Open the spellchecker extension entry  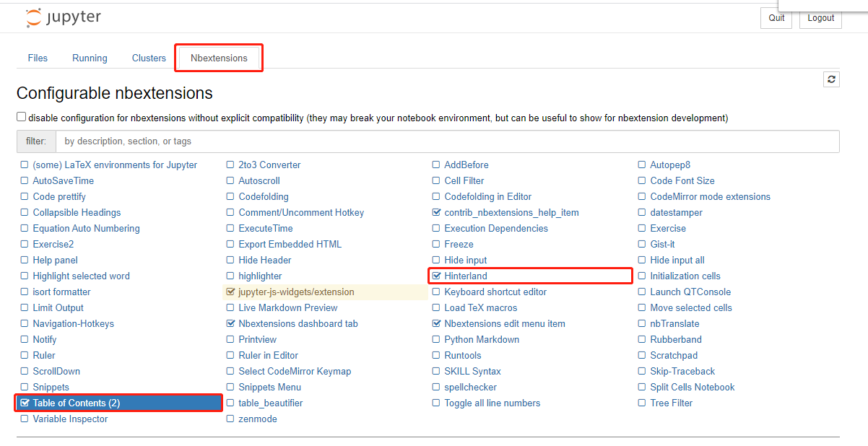coord(470,388)
